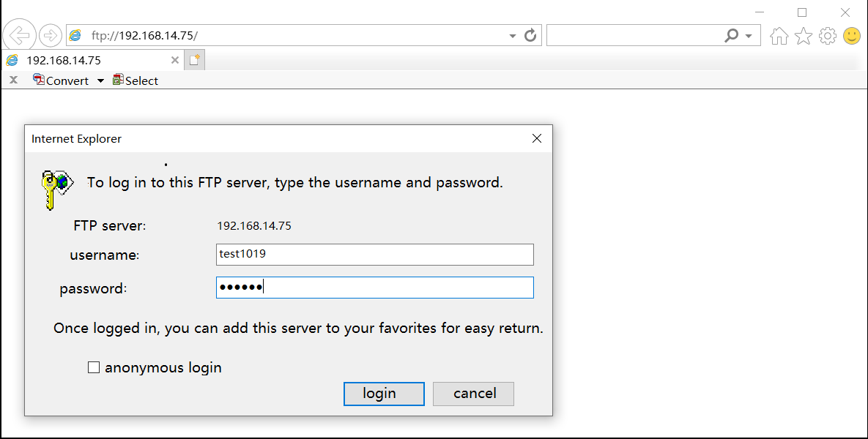868x439 pixels.
Task: Open Favorites star icon
Action: 804,36
